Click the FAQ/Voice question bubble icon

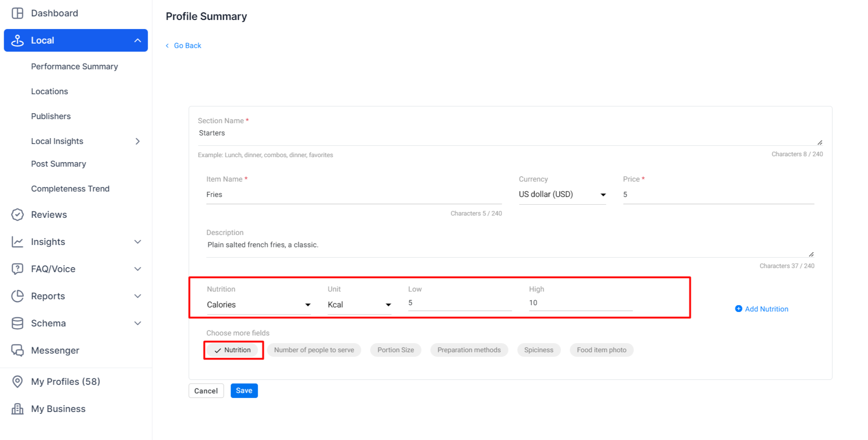pyautogui.click(x=17, y=269)
